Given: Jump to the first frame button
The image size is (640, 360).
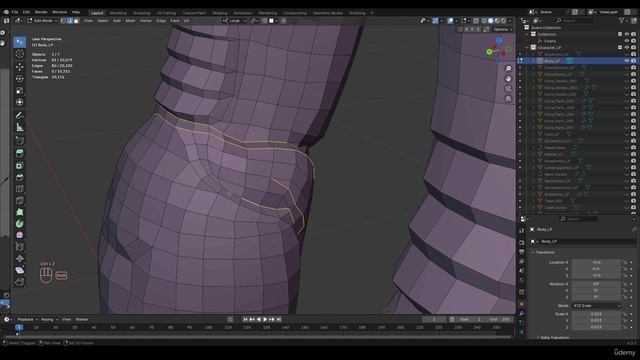Looking at the screenshot, I should (x=245, y=319).
